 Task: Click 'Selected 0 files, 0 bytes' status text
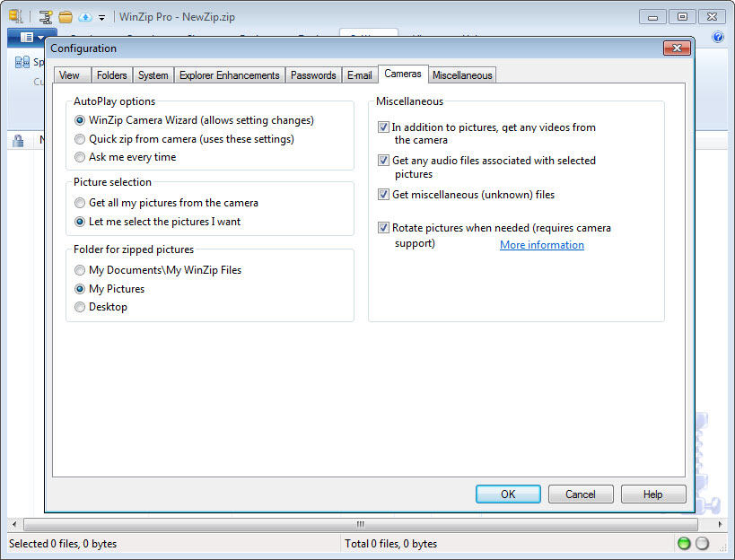pos(63,544)
